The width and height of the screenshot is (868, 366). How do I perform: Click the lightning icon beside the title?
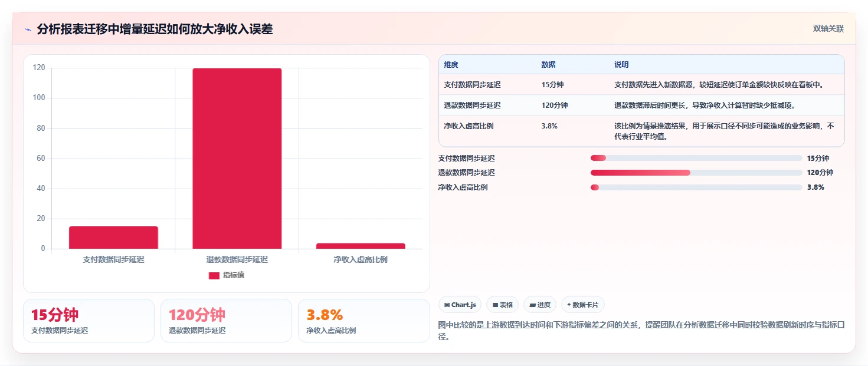pyautogui.click(x=28, y=29)
